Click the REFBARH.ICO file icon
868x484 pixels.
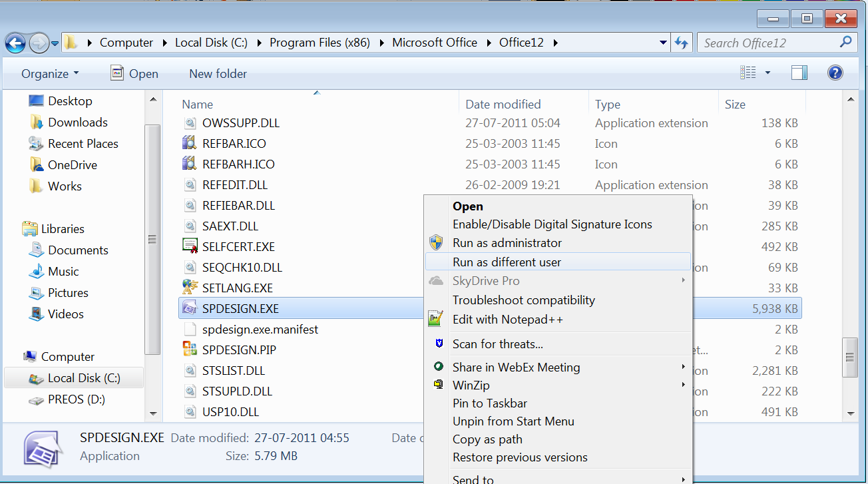point(190,164)
